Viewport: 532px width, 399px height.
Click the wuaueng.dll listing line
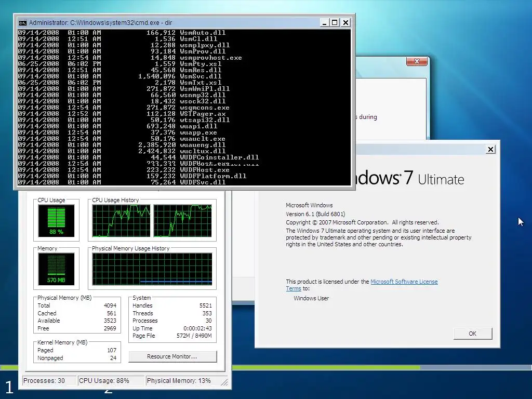[x=122, y=145]
